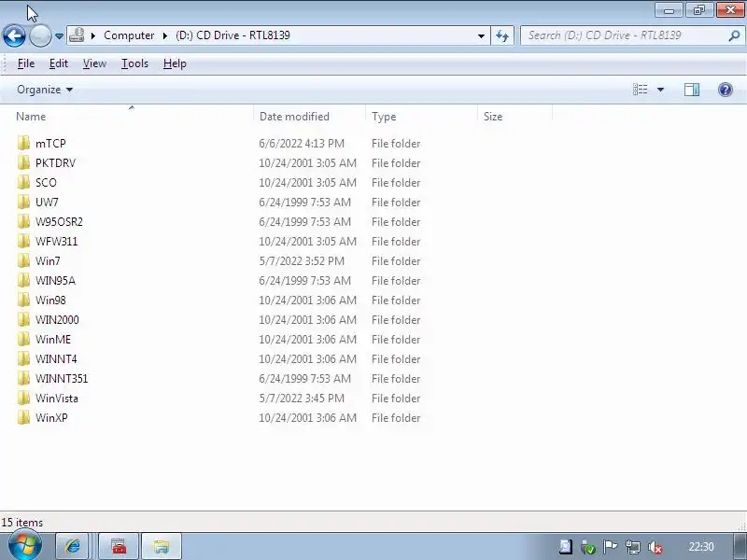Select the mTCP folder icon
Viewport: 747px width, 560px height.
[x=22, y=143]
